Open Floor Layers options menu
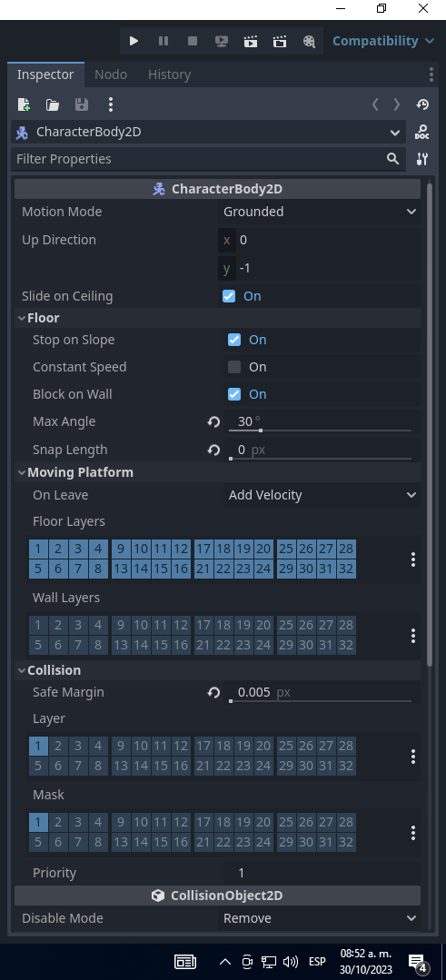This screenshot has height=980, width=446. (x=413, y=559)
